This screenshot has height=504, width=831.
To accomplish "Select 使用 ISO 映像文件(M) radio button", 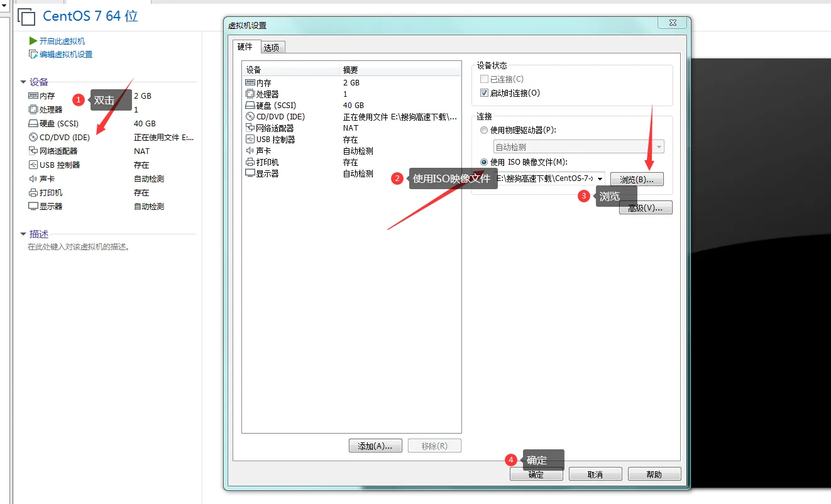I will [x=483, y=162].
